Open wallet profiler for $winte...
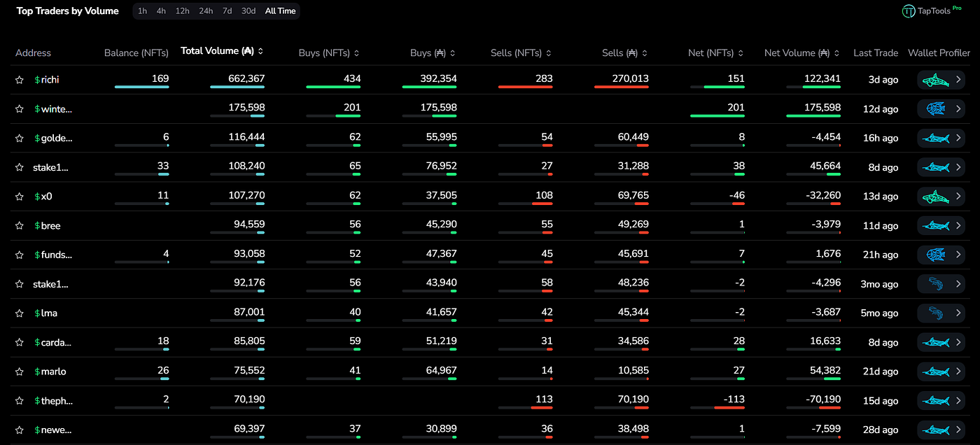The height and width of the screenshot is (445, 980). [941, 109]
